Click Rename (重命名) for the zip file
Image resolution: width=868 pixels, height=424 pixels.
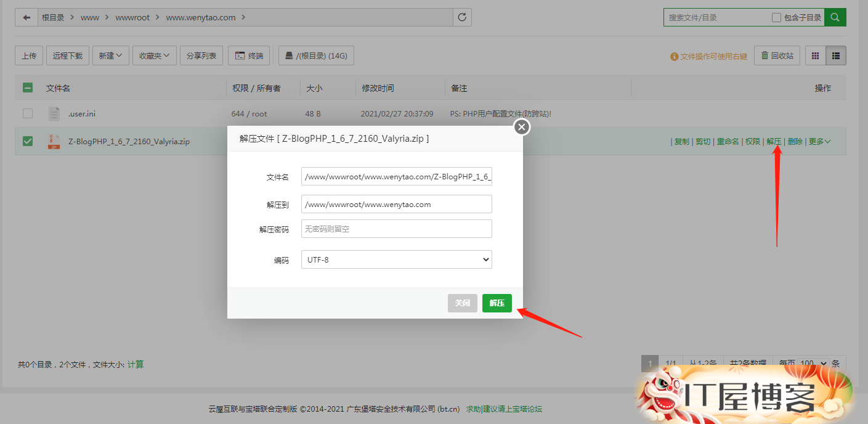(728, 141)
